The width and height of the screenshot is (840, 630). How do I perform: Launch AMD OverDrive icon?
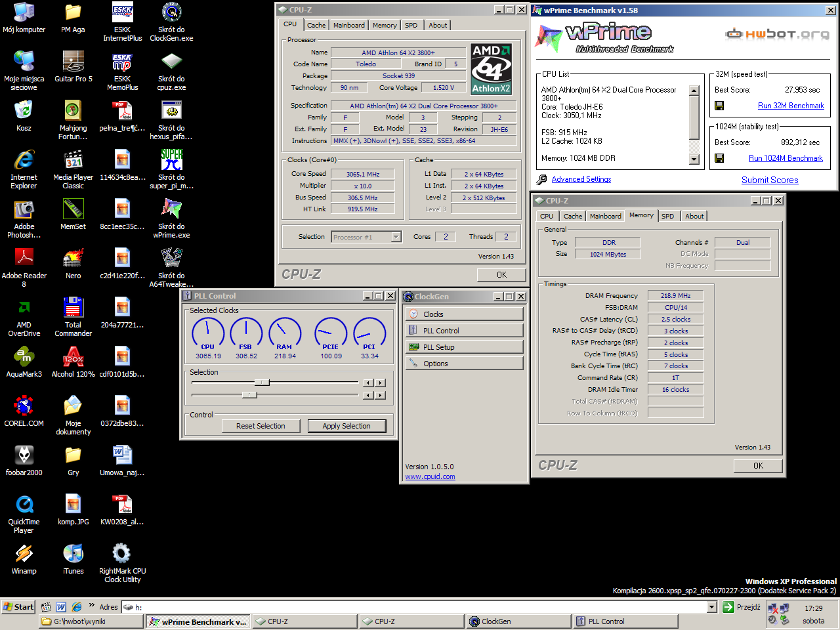(x=24, y=317)
